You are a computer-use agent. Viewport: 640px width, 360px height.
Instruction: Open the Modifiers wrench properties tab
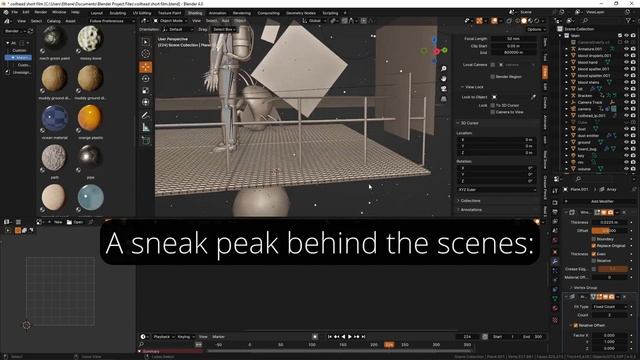pyautogui.click(x=555, y=261)
